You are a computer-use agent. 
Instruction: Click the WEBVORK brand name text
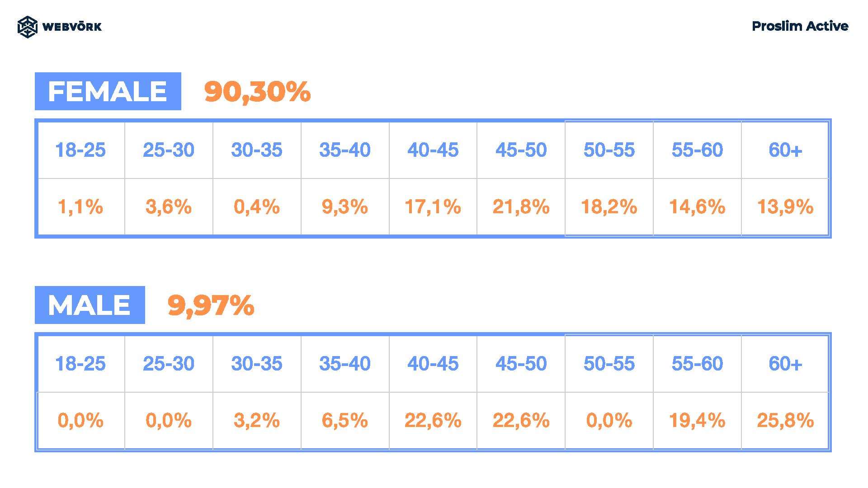[x=72, y=27]
